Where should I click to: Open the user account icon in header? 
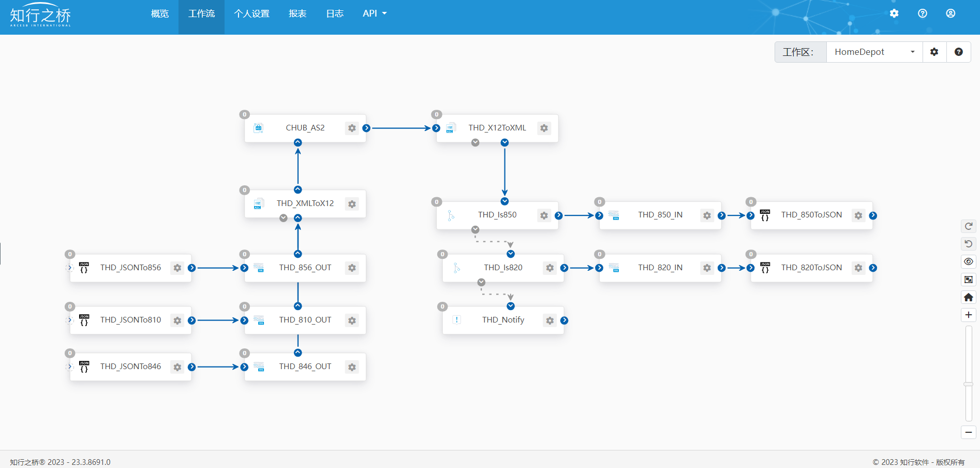tap(951, 13)
